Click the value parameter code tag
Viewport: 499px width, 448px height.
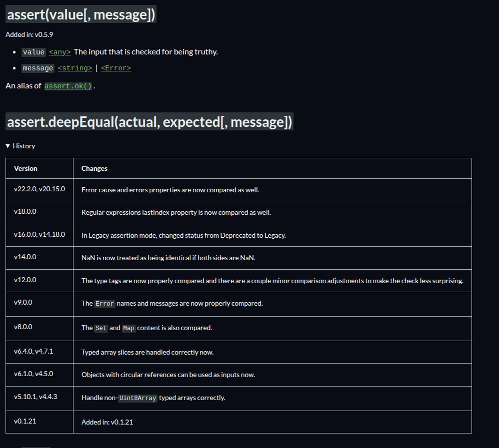coord(33,52)
